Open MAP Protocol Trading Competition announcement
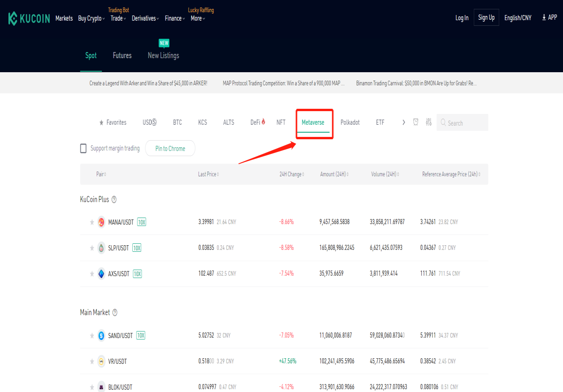Image resolution: width=563 pixels, height=392 pixels. 284,83
